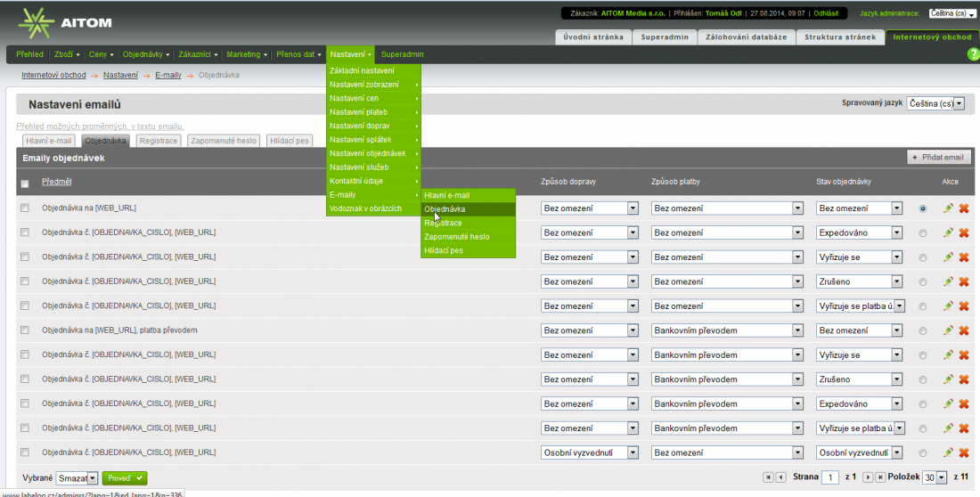Select the radio button in the Expedováno row
The image size is (980, 497).
tap(922, 232)
